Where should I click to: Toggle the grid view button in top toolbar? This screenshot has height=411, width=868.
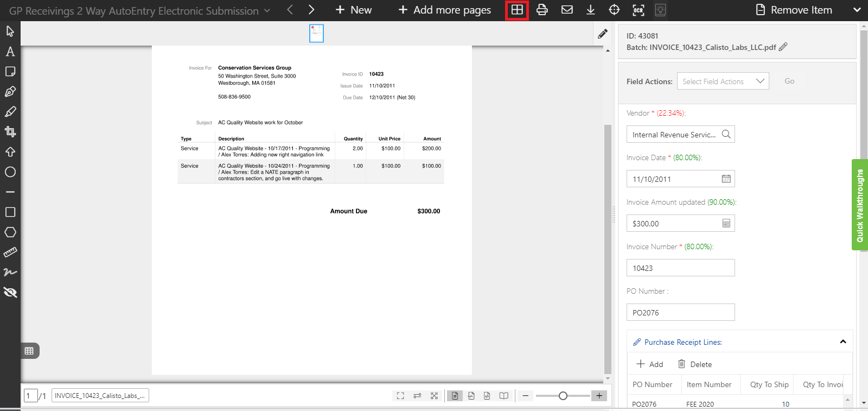click(517, 10)
